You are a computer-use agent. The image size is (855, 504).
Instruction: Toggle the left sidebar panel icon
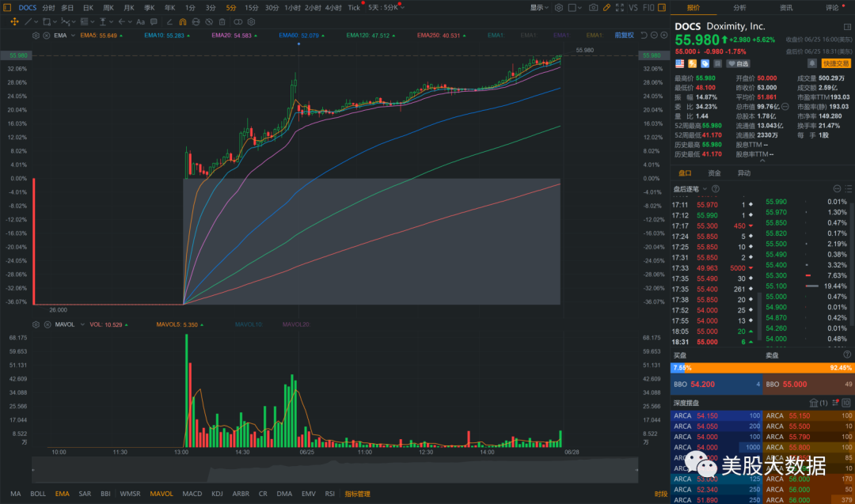pos(7,8)
